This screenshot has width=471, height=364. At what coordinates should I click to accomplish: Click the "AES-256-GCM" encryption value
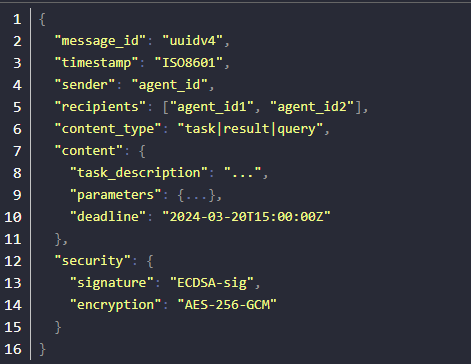pyautogui.click(x=227, y=305)
